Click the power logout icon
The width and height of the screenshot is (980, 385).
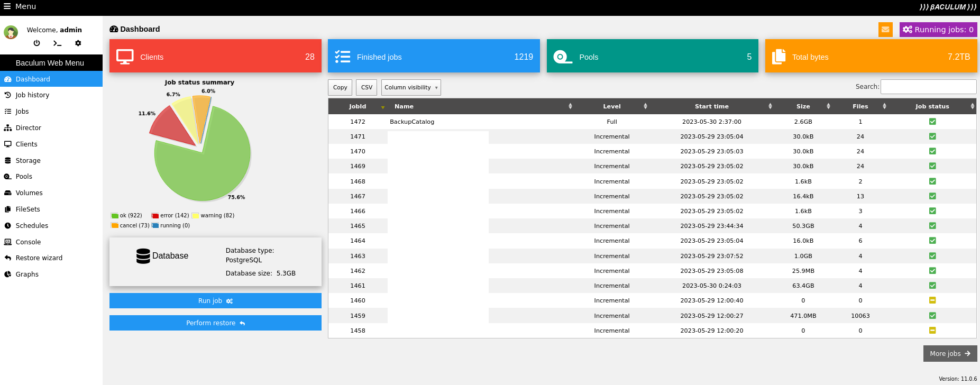[36, 43]
